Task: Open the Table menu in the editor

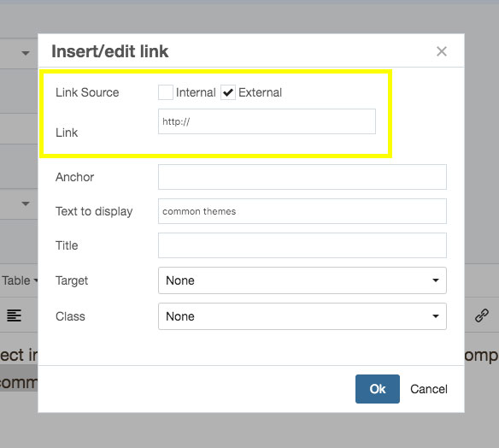Action: coord(19,280)
